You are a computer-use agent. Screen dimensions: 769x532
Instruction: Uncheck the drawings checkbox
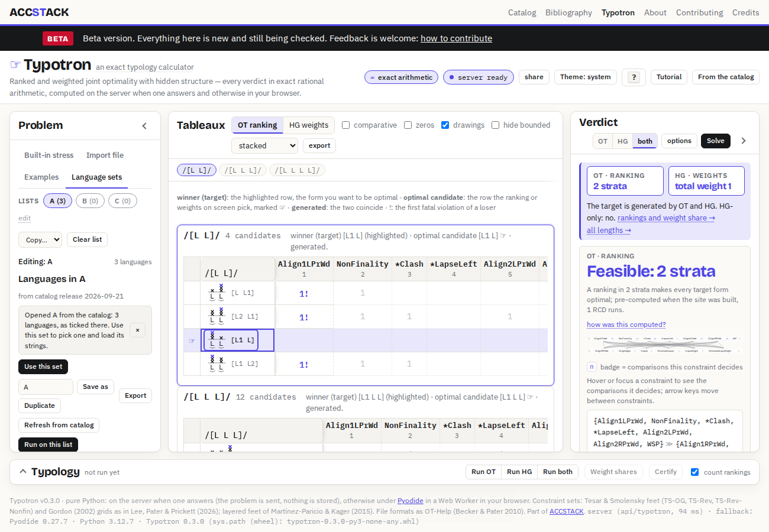click(445, 125)
